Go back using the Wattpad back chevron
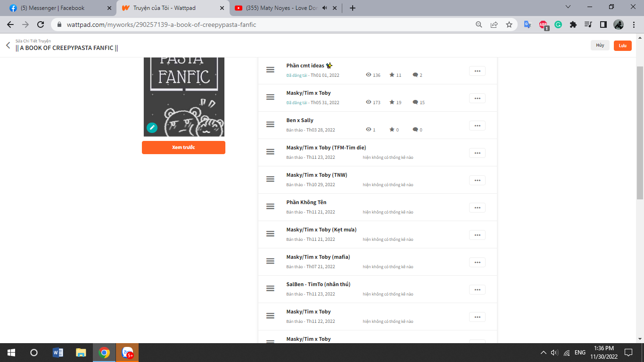Image resolution: width=644 pixels, height=362 pixels. tap(8, 45)
